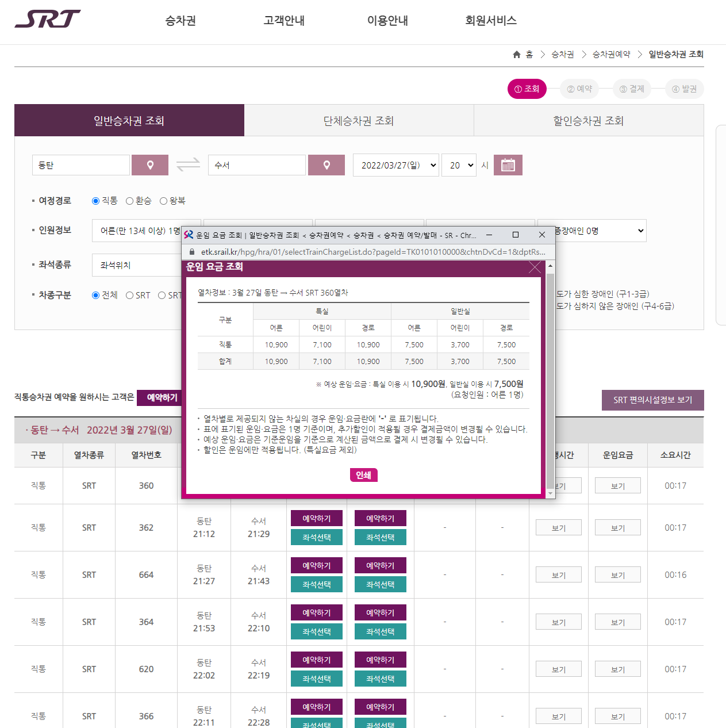Click scrollbar down arrow in popup
726x728 pixels.
[550, 493]
